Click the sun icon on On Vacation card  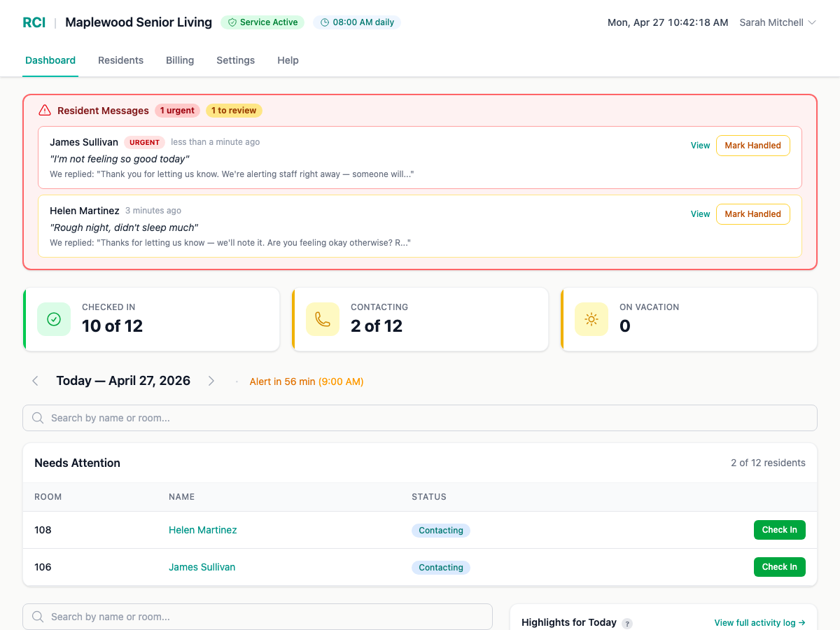tap(591, 319)
